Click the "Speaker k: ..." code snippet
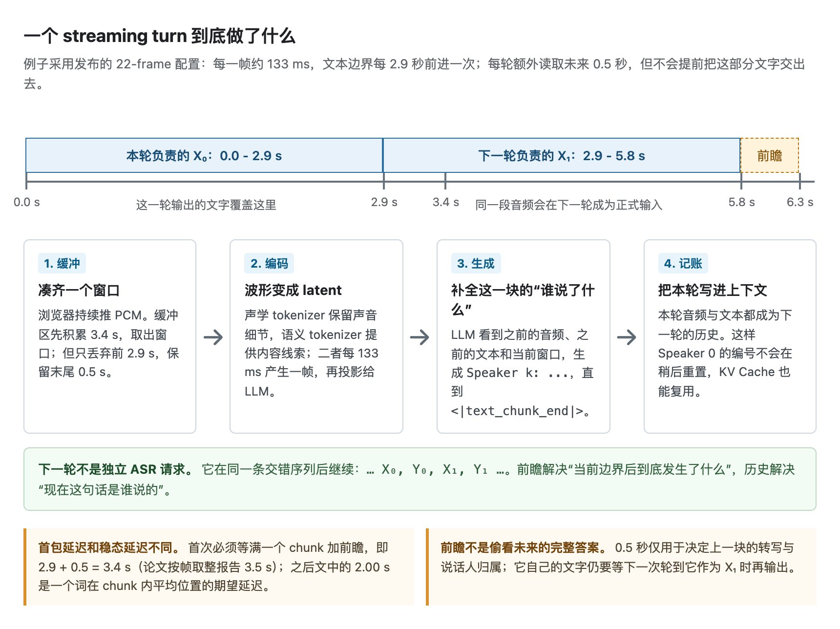The width and height of the screenshot is (840, 629). tap(517, 373)
